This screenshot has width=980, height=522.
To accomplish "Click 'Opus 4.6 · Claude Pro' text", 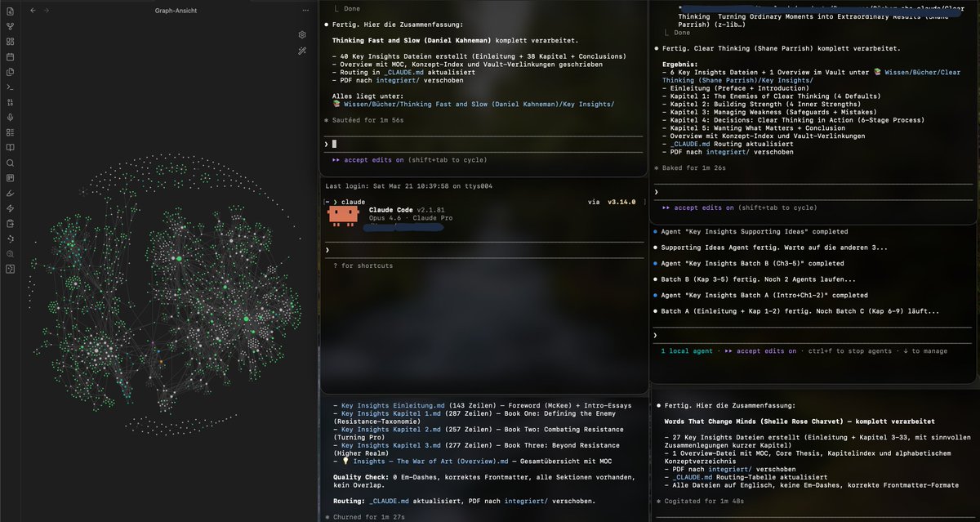I will tap(411, 218).
